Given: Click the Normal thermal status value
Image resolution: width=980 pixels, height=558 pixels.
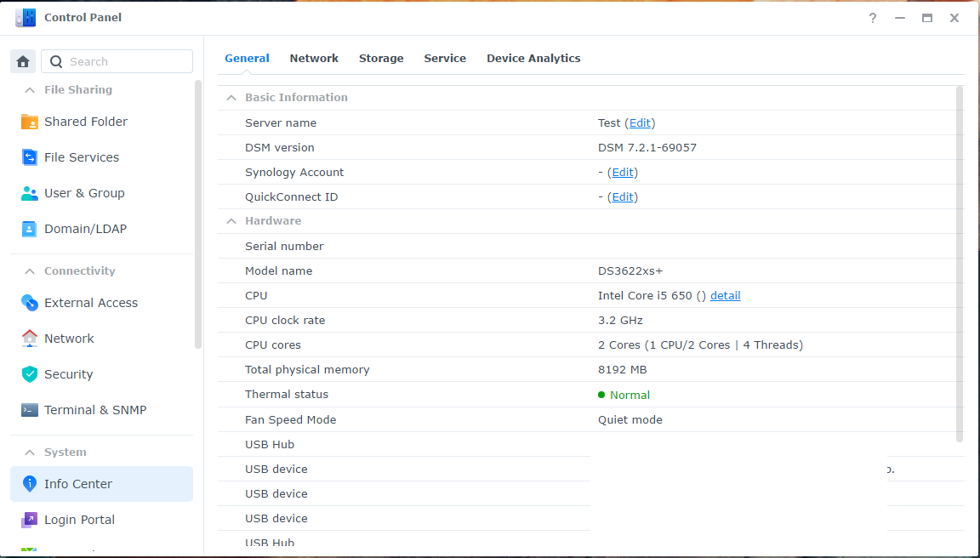Looking at the screenshot, I should (x=630, y=395).
